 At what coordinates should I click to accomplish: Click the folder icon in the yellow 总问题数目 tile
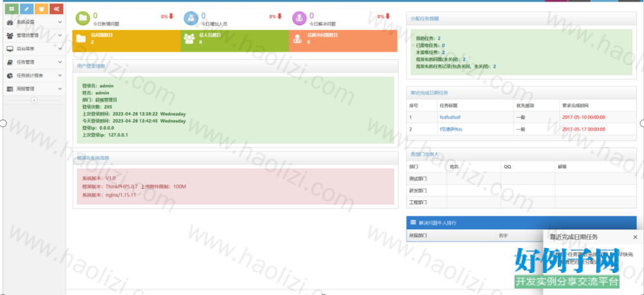(x=81, y=39)
